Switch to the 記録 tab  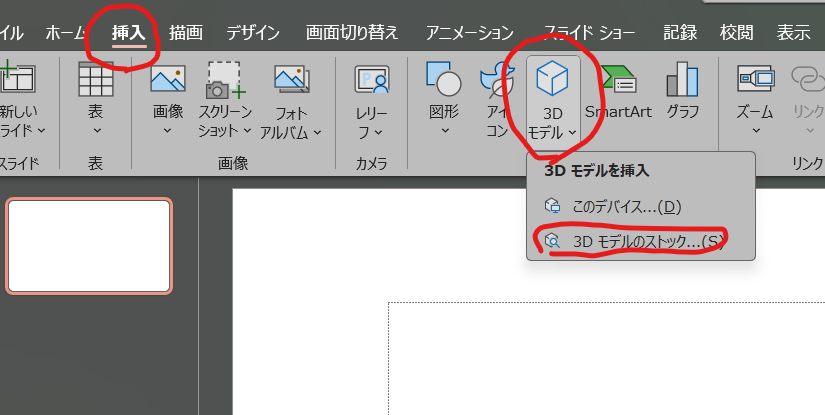point(680,33)
